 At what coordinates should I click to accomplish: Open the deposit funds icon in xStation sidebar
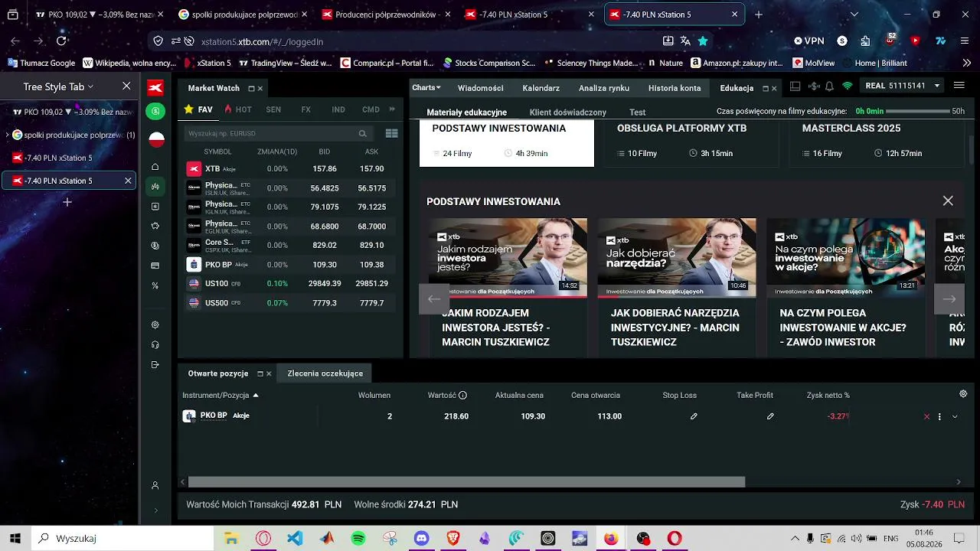coord(155,111)
